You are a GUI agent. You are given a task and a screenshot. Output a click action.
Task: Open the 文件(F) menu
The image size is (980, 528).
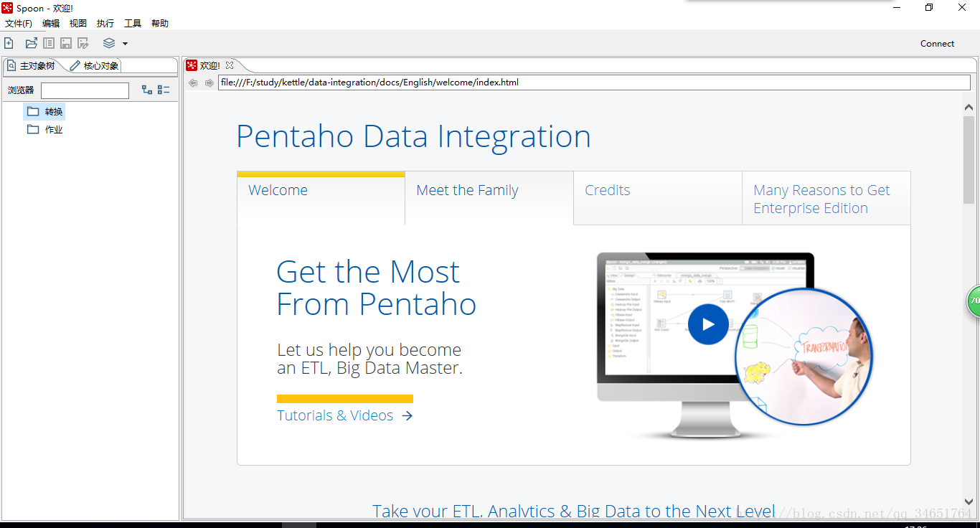(19, 24)
